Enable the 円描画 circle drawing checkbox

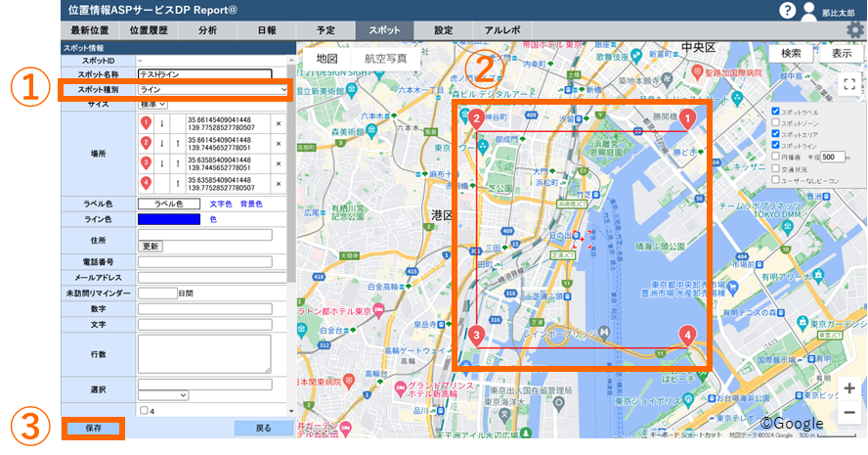click(775, 157)
